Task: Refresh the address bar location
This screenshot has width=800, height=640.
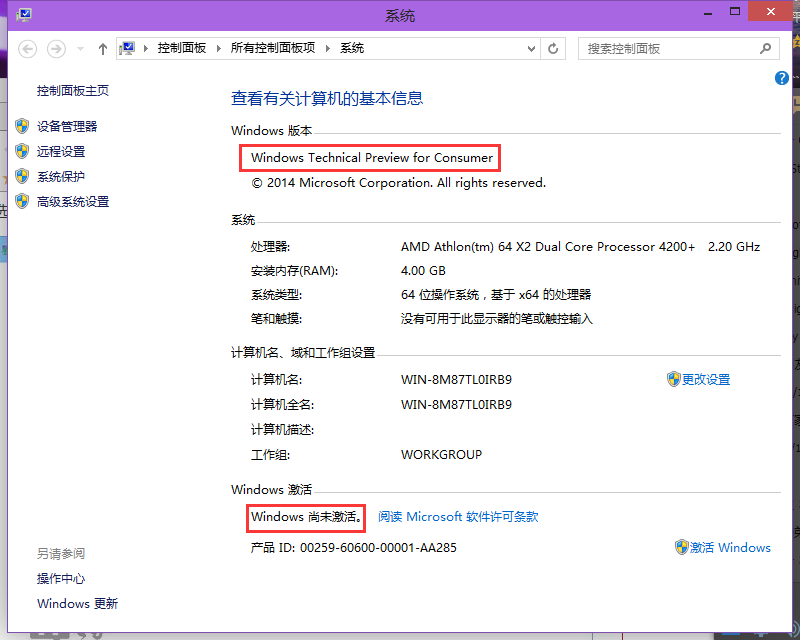Action: [x=553, y=48]
